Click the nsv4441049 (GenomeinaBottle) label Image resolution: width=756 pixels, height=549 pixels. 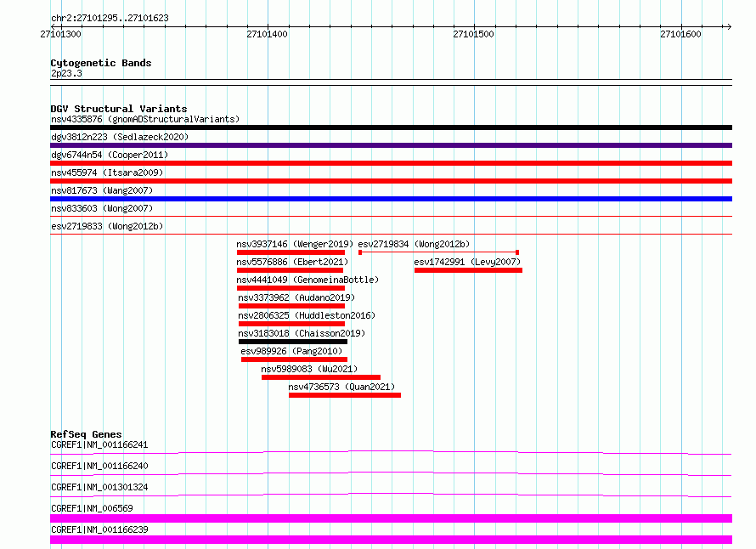pyautogui.click(x=307, y=280)
